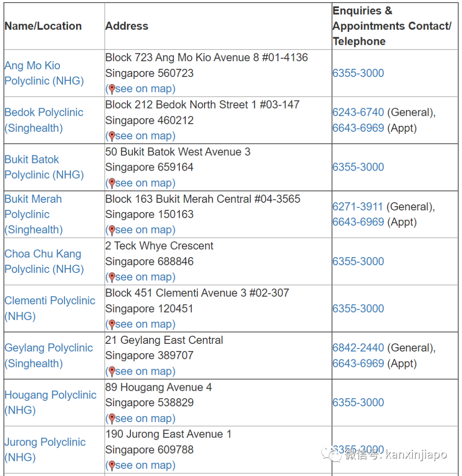
Task: Click map pin icon for Clementi Avenue address
Action: pyautogui.click(x=112, y=324)
